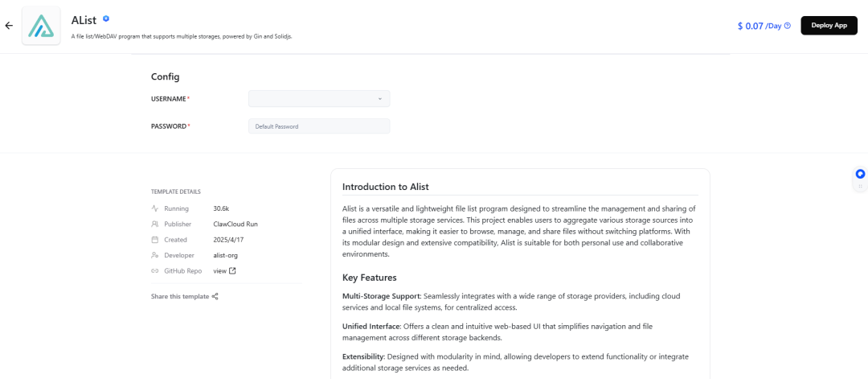Viewport: 868px width, 379px height.
Task: Click the $0.07 per day price
Action: (751, 26)
